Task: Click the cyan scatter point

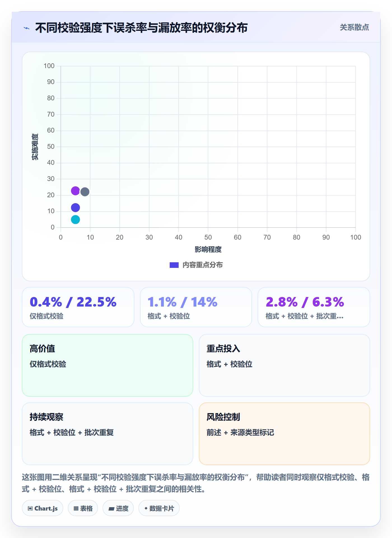Action: 75,219
